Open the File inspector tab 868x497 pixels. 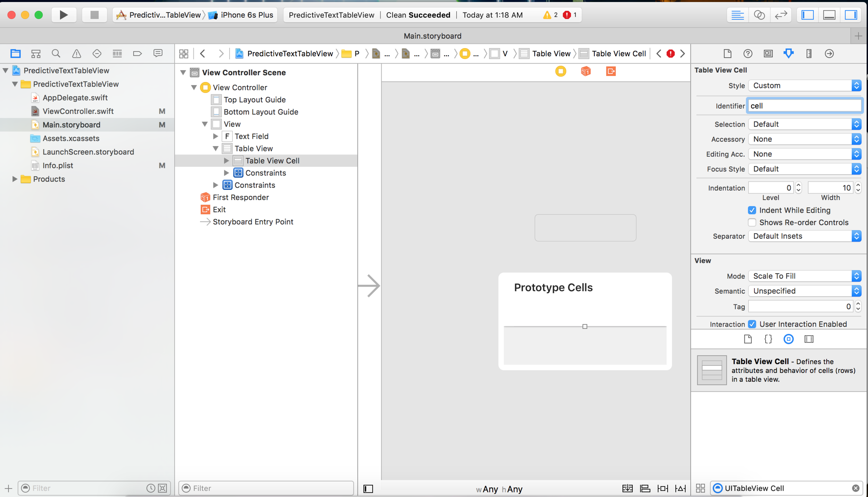(x=727, y=53)
